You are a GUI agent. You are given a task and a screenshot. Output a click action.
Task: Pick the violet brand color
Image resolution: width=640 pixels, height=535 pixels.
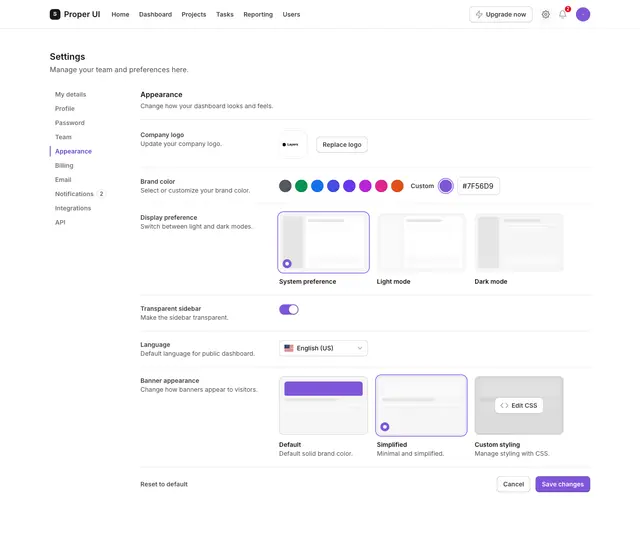[x=349, y=186]
